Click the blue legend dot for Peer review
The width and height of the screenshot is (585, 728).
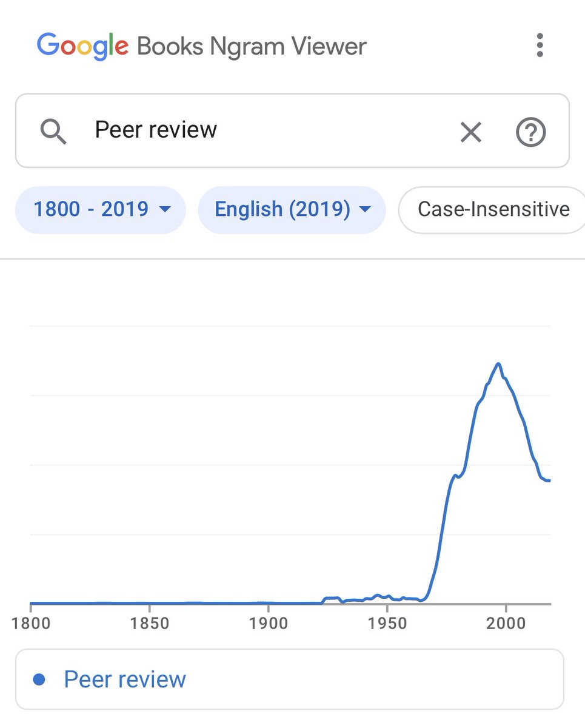pos(39,679)
